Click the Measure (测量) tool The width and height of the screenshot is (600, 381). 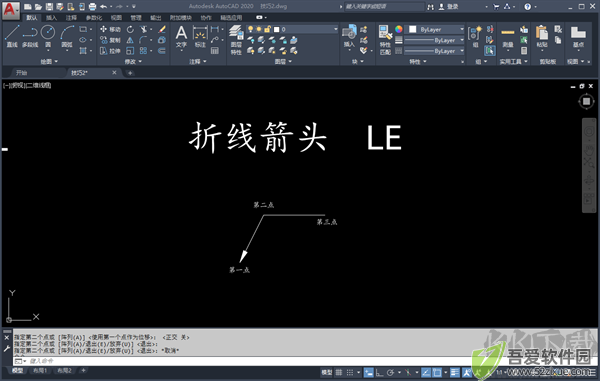point(508,37)
